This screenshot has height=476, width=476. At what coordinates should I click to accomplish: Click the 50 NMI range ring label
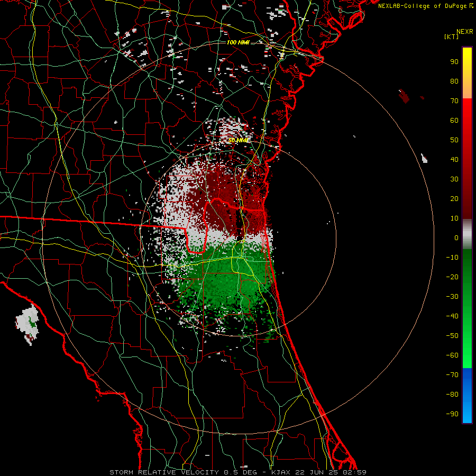click(x=237, y=140)
